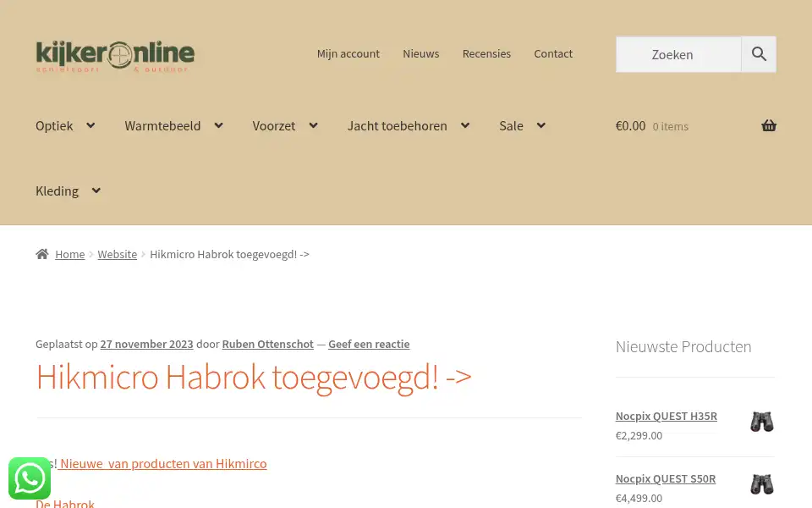
Task: Click Home breadcrumb link
Action: [x=70, y=255]
